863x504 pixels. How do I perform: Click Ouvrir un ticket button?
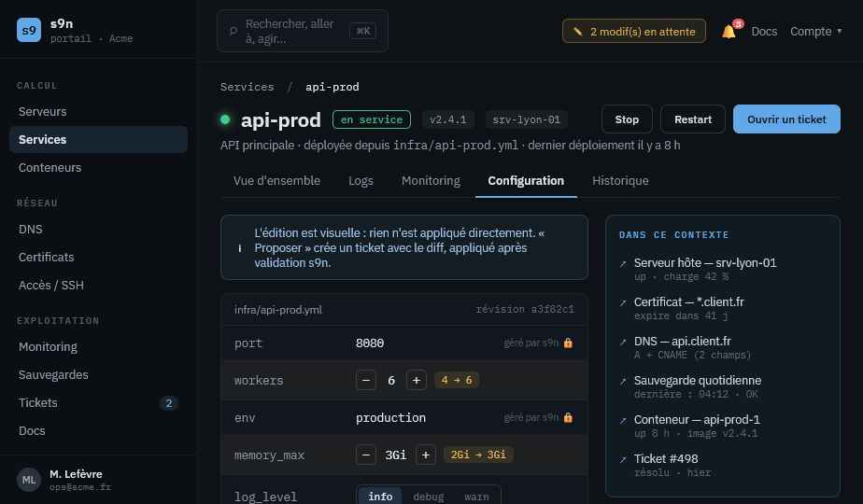click(x=786, y=119)
